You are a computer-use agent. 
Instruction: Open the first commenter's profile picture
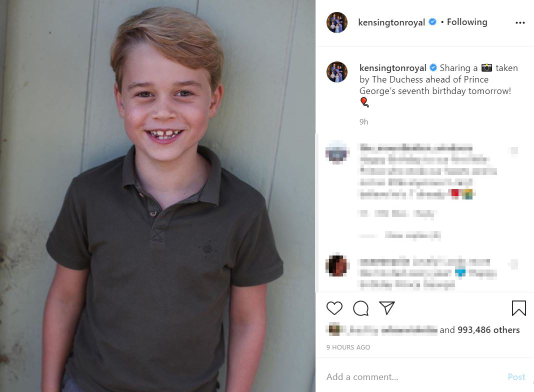(337, 152)
